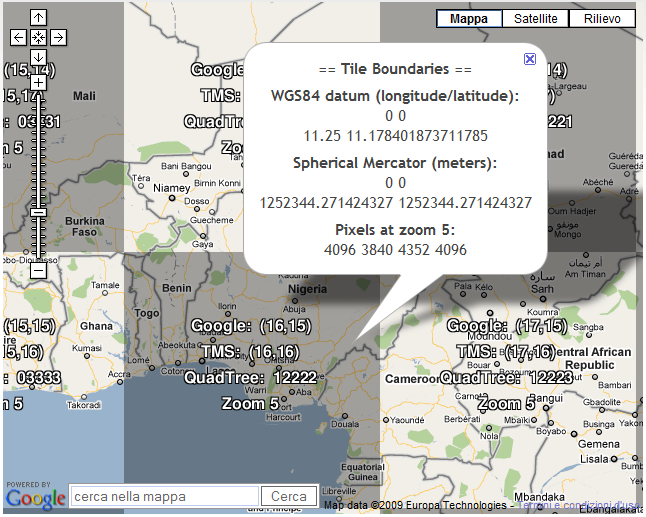Click the Cerca search button
The width and height of the screenshot is (646, 517).
click(289, 496)
